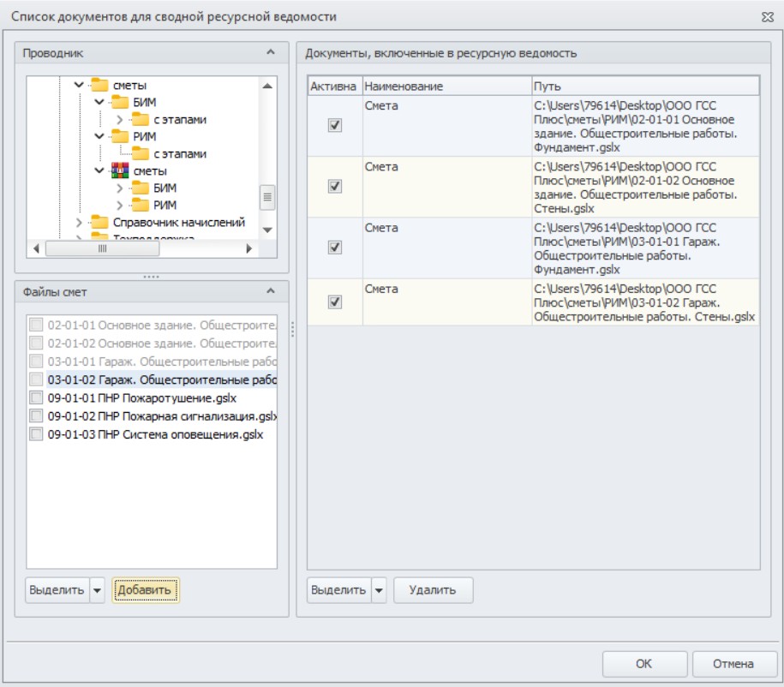Click the down arrow of the tree vertical scrollbar

tap(267, 230)
